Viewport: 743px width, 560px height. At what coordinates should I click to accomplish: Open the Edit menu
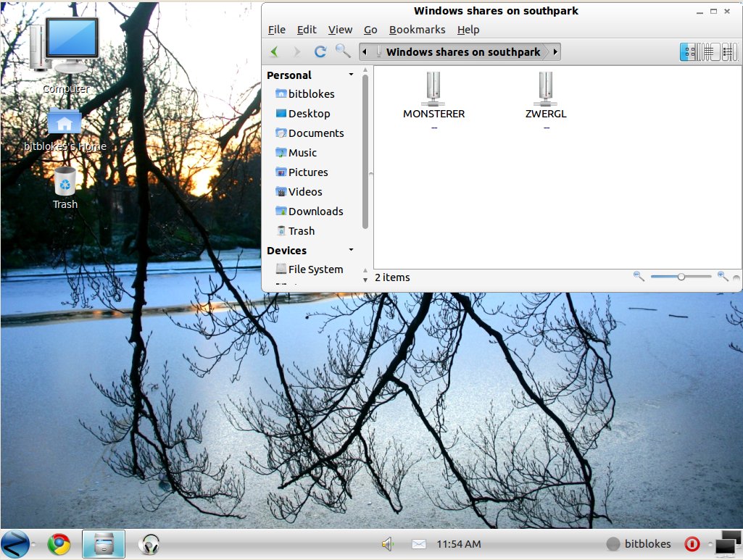(x=307, y=30)
